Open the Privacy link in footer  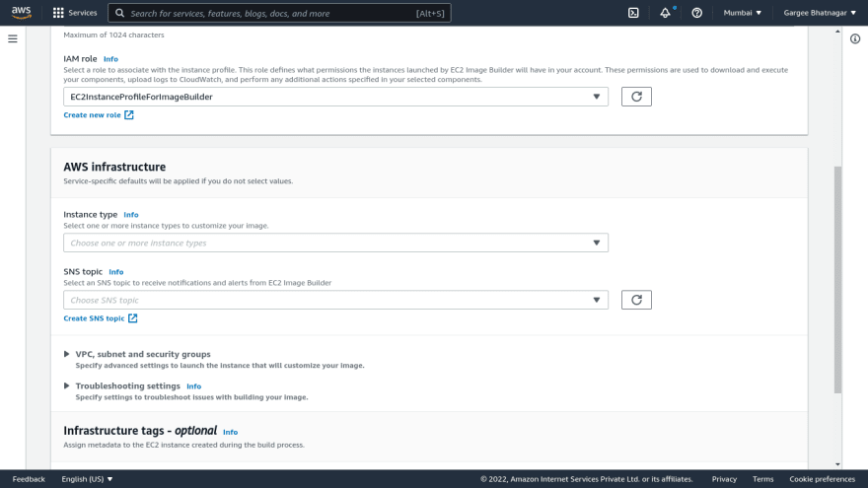coord(724,479)
